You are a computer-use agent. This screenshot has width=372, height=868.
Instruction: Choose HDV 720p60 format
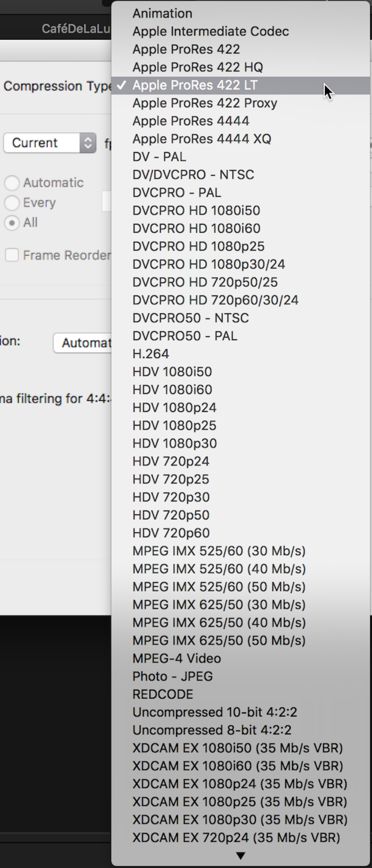[171, 533]
